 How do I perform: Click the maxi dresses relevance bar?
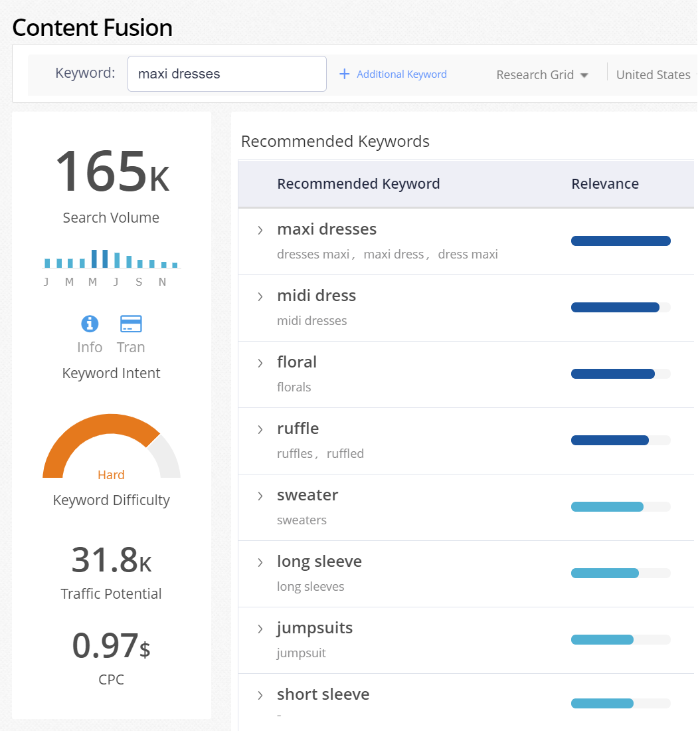coord(621,241)
